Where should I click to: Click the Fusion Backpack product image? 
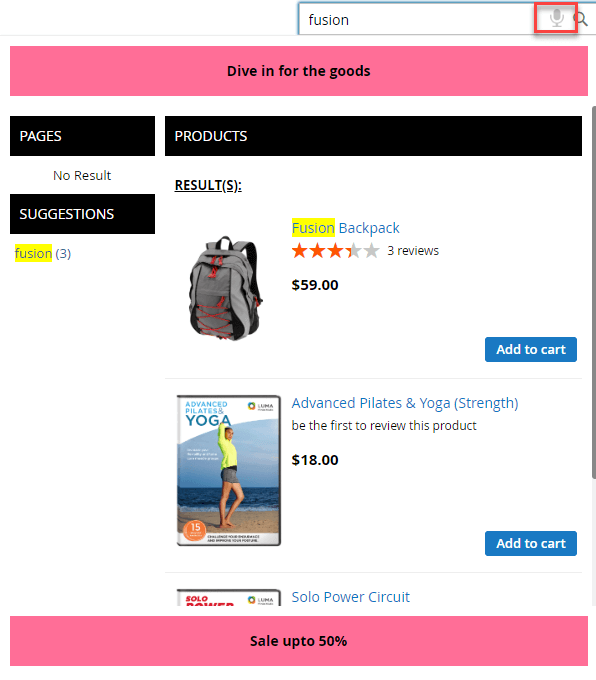[x=225, y=288]
